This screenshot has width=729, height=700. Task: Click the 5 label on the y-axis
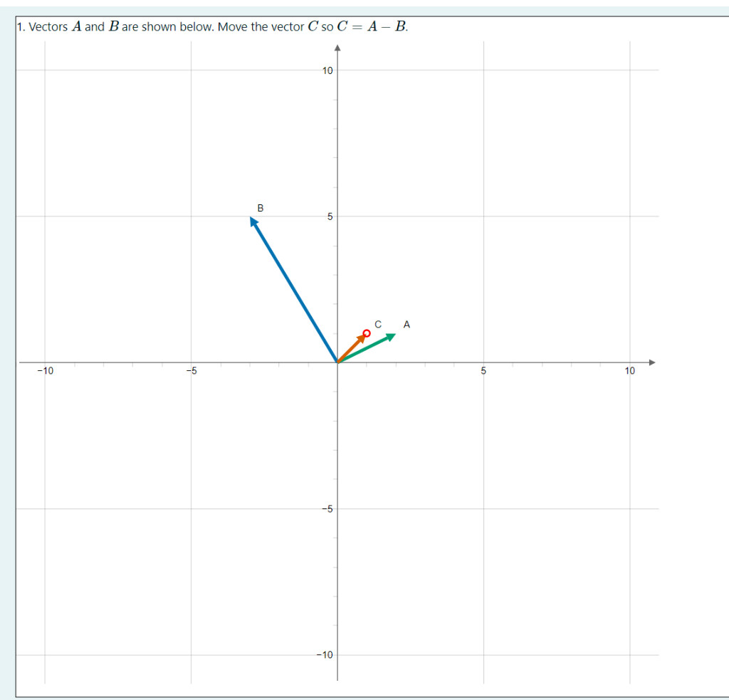coord(328,216)
